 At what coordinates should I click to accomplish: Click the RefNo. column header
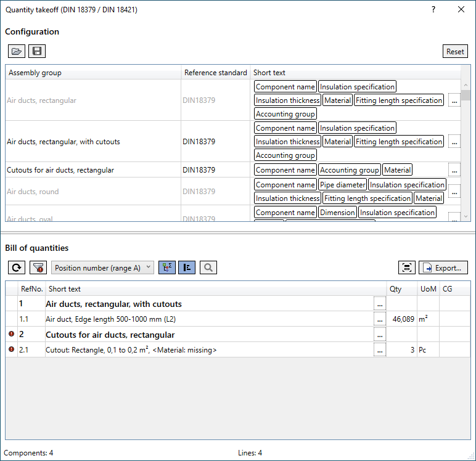31,289
